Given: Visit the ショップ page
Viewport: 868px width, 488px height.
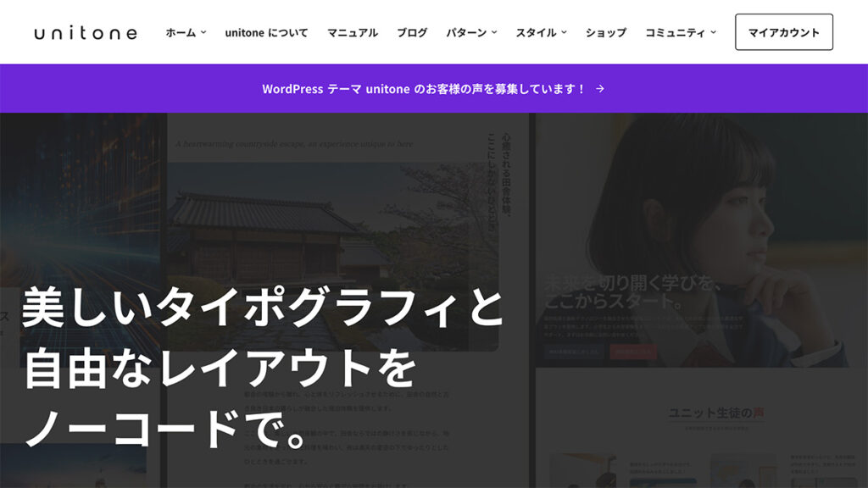Looking at the screenshot, I should click(x=606, y=33).
